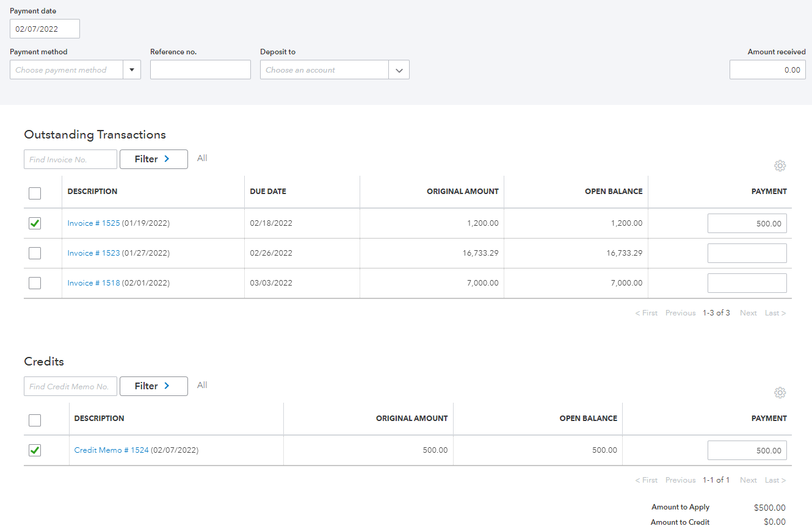
Task: Check the Invoice # 1523 checkbox
Action: pyautogui.click(x=35, y=253)
